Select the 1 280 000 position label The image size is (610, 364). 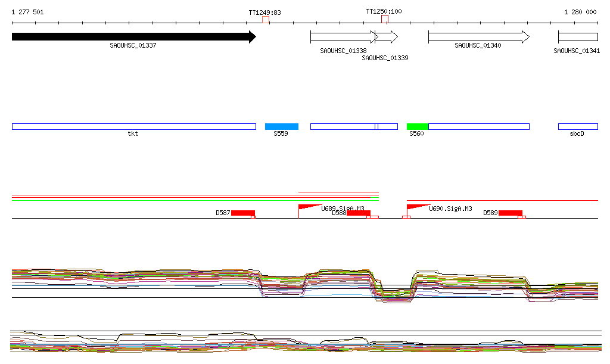pyautogui.click(x=580, y=12)
